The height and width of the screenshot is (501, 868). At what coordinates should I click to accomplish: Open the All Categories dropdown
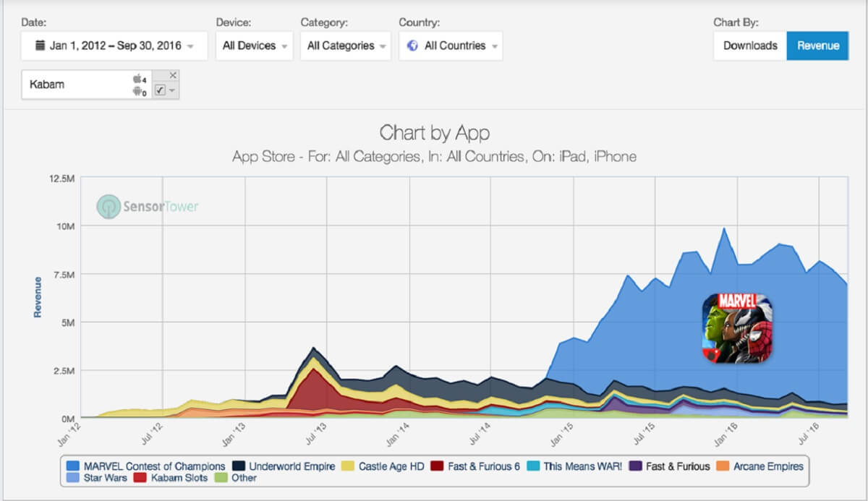(x=346, y=46)
